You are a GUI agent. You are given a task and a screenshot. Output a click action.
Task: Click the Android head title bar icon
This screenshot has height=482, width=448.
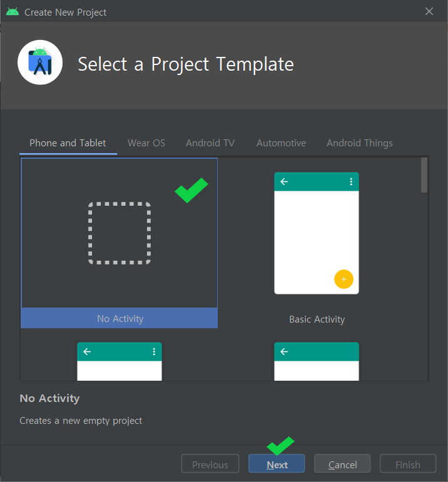13,12
